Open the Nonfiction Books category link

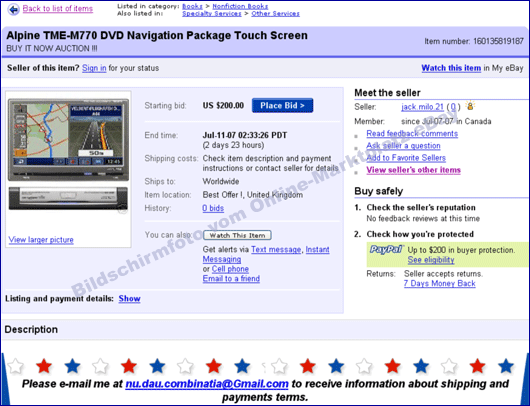pyautogui.click(x=240, y=6)
